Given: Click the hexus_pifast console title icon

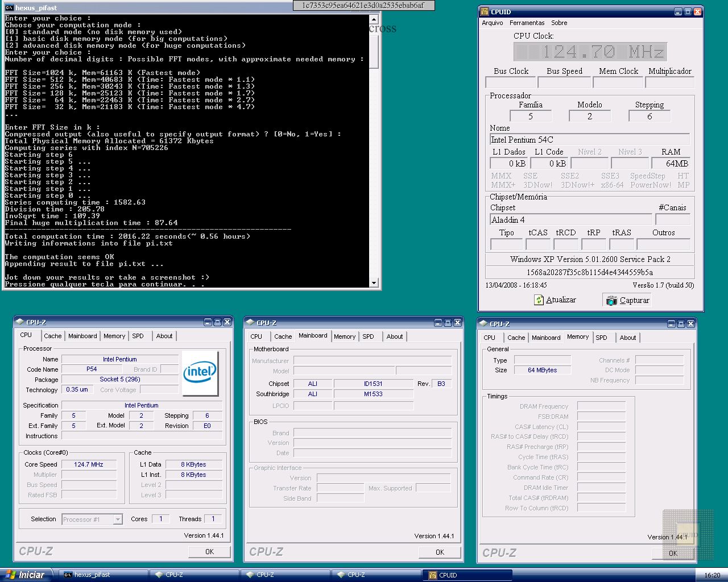Looking at the screenshot, I should [9, 7].
